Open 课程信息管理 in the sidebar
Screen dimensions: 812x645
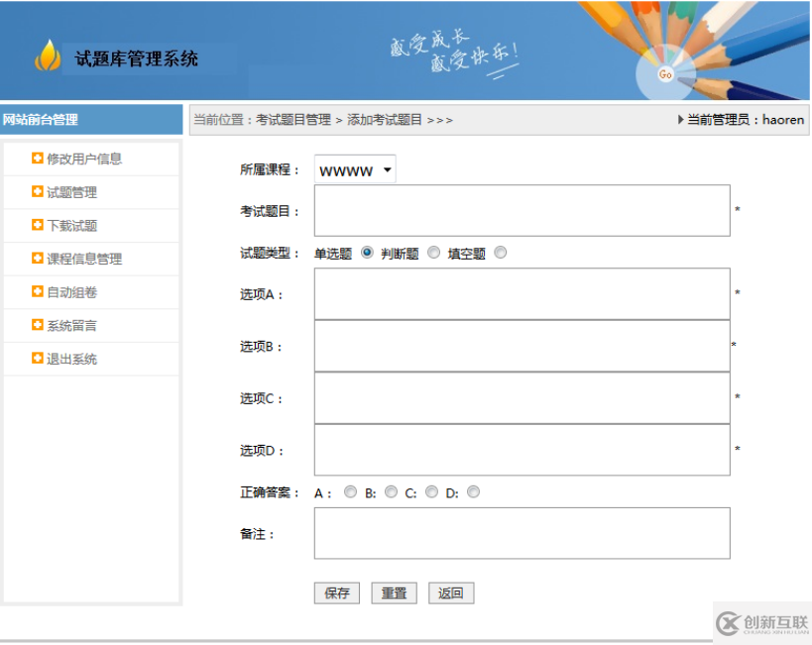coord(84,259)
